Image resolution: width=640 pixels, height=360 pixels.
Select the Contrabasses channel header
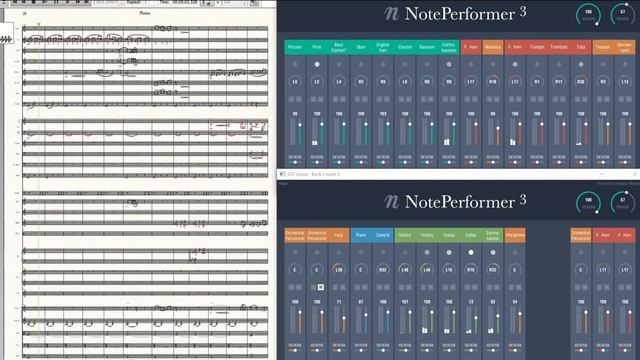click(x=493, y=235)
